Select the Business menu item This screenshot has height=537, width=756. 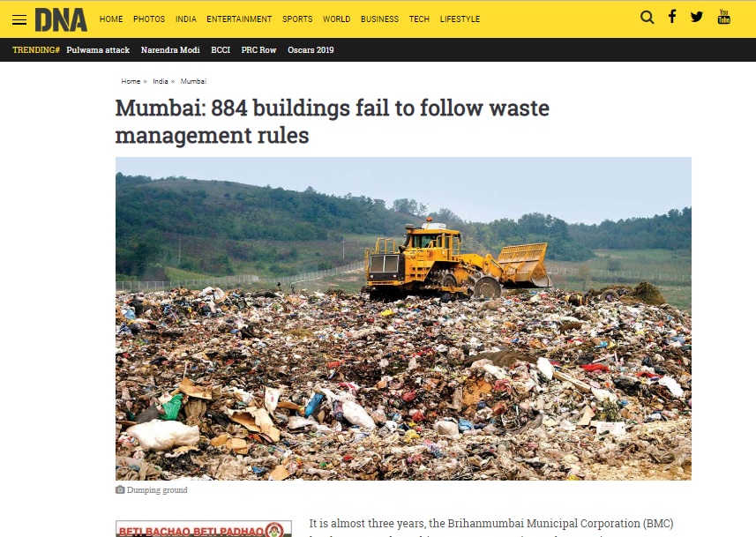point(379,19)
